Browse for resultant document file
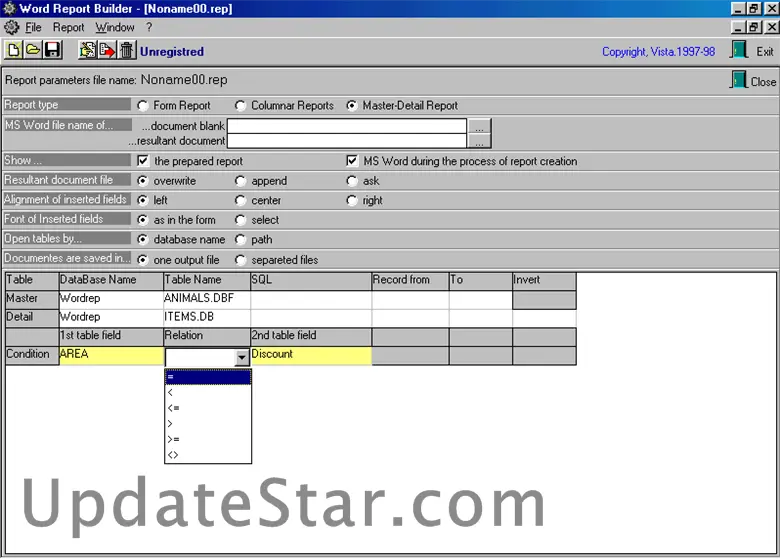The width and height of the screenshot is (780, 559). [479, 141]
